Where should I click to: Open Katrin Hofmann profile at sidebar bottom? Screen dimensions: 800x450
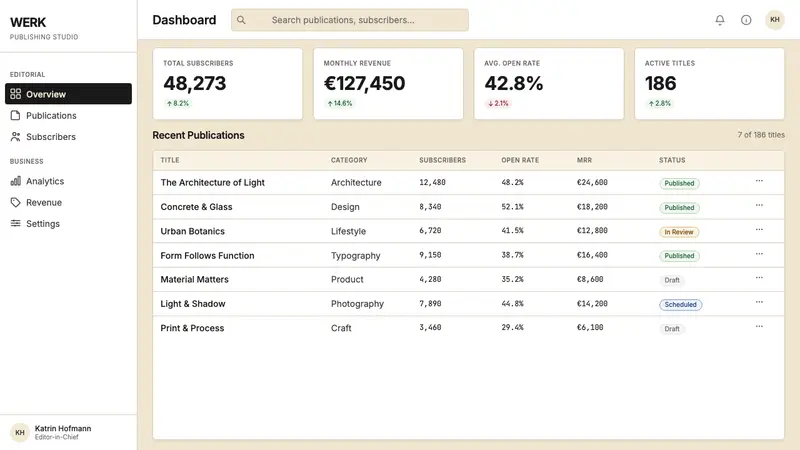click(x=68, y=432)
